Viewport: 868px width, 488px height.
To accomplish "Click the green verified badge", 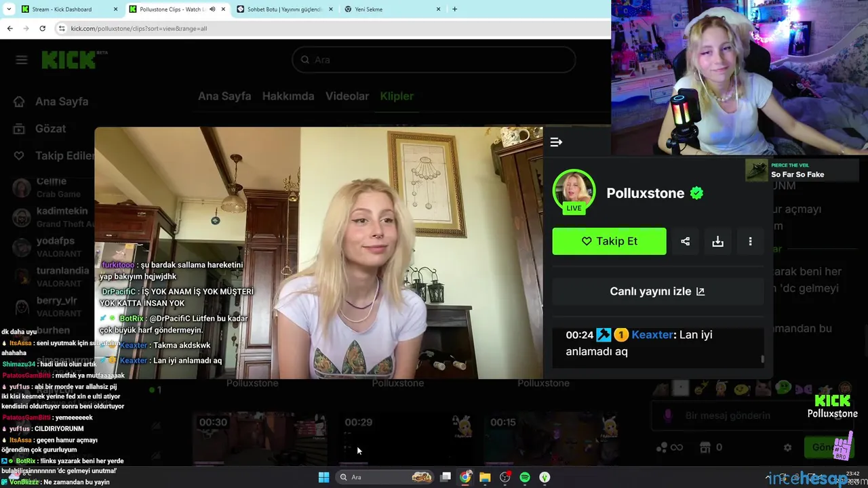I will 696,193.
